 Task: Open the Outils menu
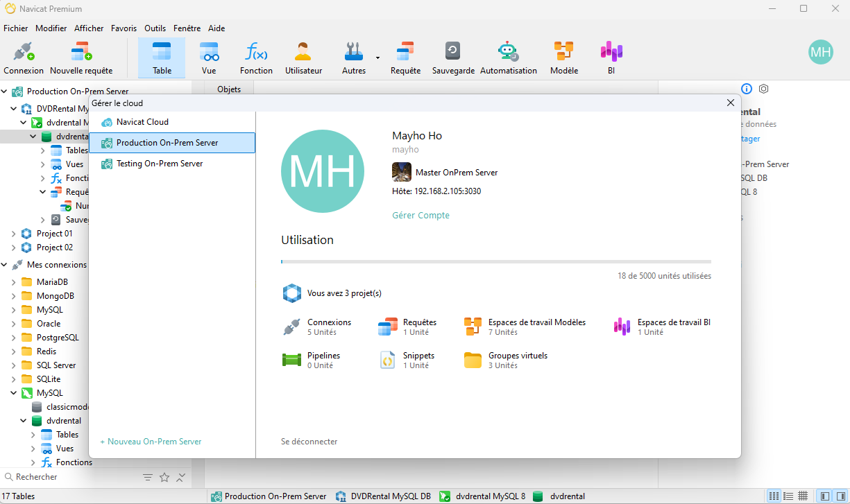[155, 28]
